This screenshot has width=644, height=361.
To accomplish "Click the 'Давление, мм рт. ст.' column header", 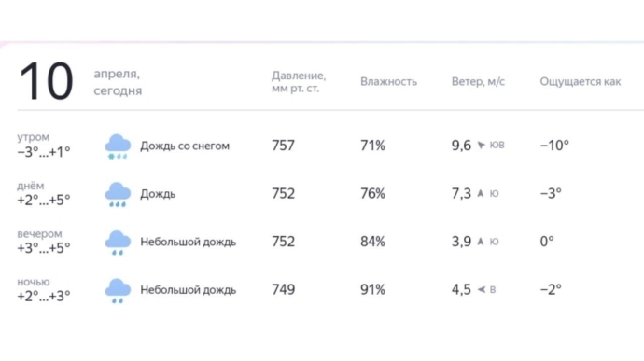I will pos(299,82).
